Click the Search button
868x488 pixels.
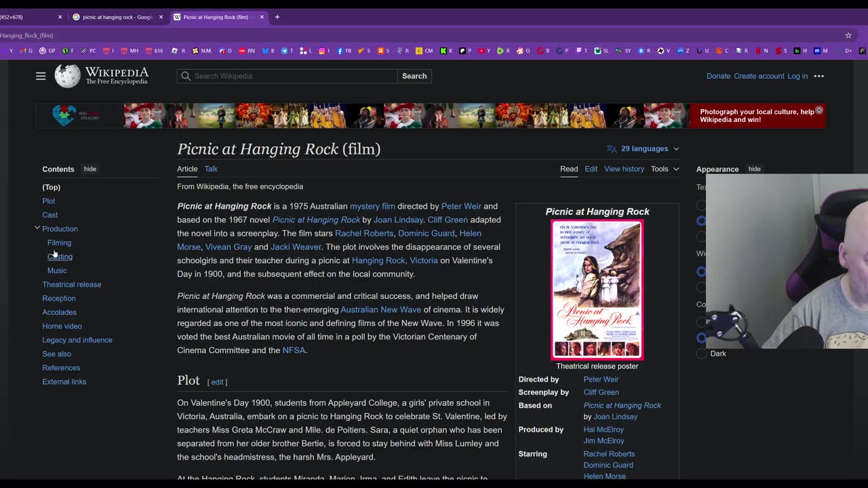[414, 76]
